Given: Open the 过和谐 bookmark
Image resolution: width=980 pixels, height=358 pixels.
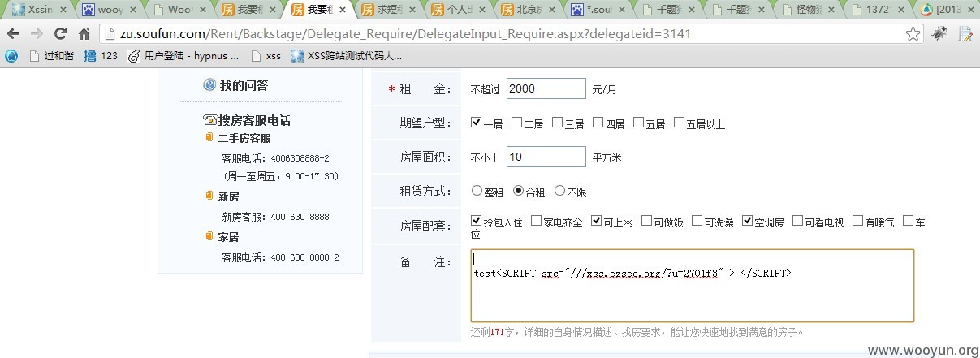Looking at the screenshot, I should click(x=53, y=56).
